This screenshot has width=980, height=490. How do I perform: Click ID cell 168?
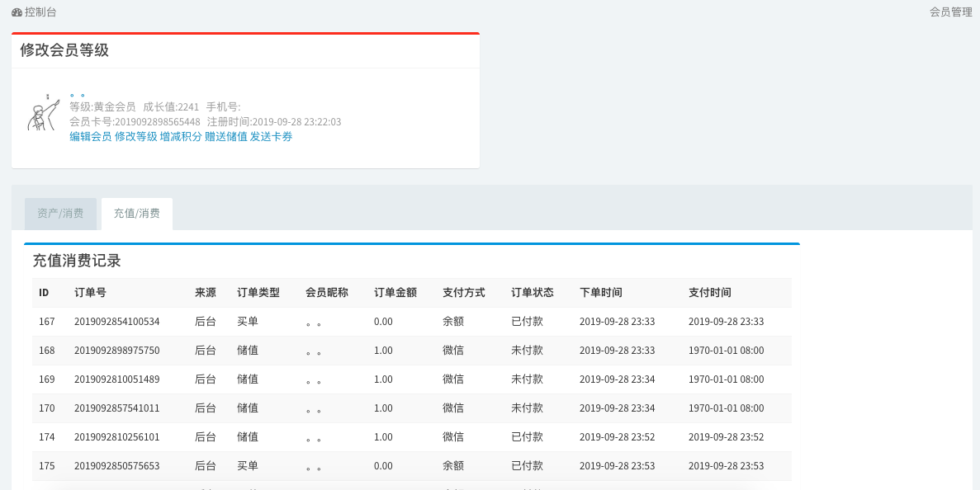[47, 351]
